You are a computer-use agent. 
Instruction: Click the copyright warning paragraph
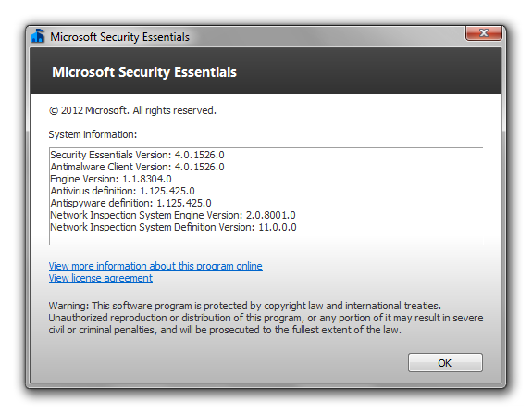[x=266, y=318]
